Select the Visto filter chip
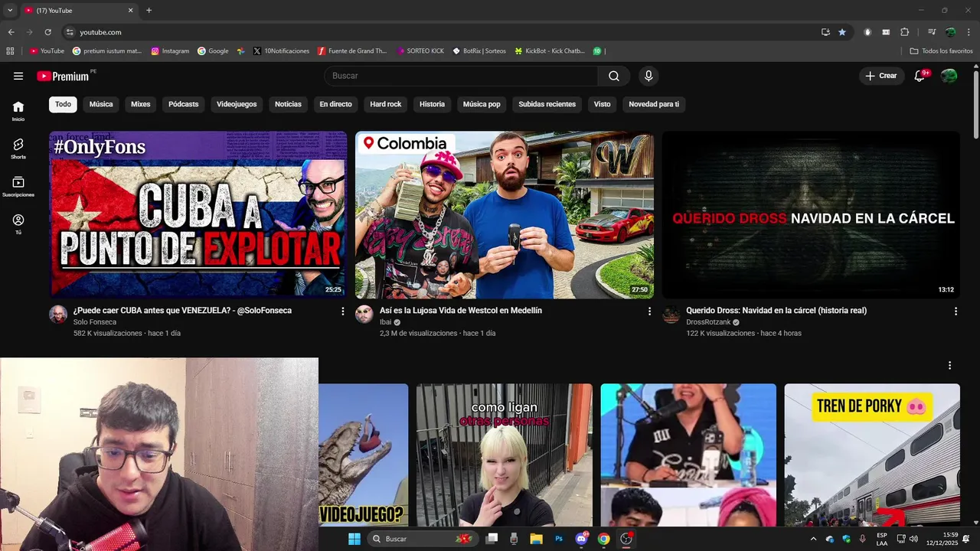 point(603,104)
